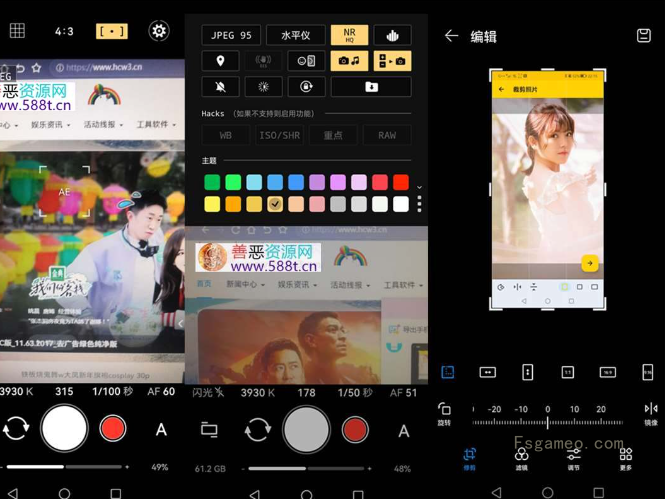Toggle orientation lock
Image resolution: width=665 pixels, height=499 pixels.
tap(306, 87)
